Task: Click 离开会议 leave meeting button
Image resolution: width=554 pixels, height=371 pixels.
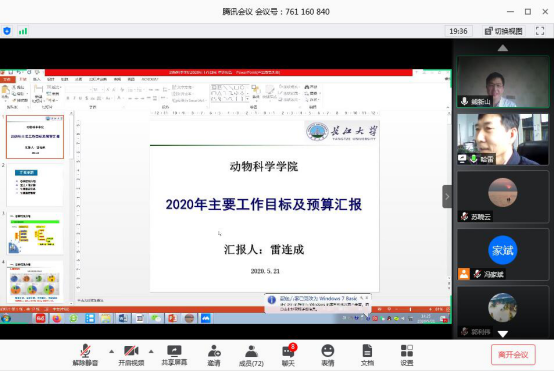Action: coord(513,354)
